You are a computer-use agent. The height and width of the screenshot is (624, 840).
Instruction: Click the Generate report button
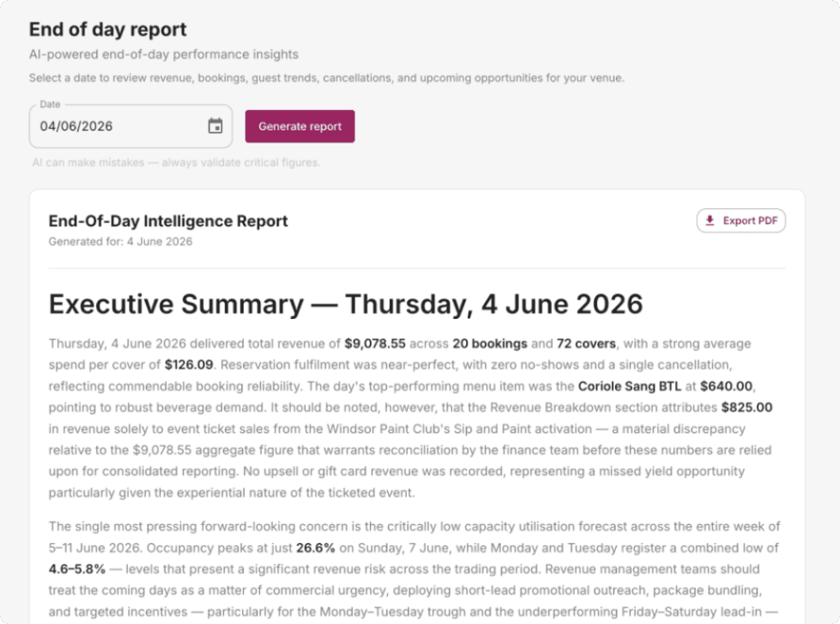tap(300, 126)
